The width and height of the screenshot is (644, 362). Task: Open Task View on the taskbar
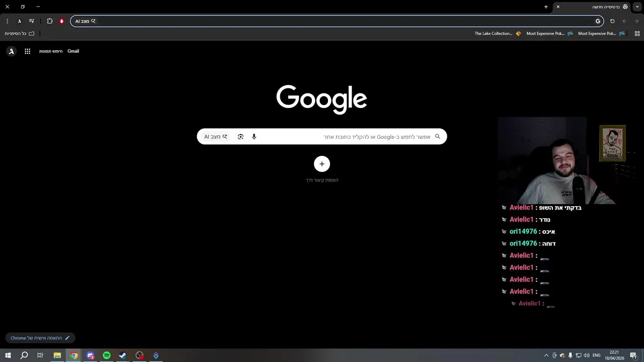tap(40, 355)
